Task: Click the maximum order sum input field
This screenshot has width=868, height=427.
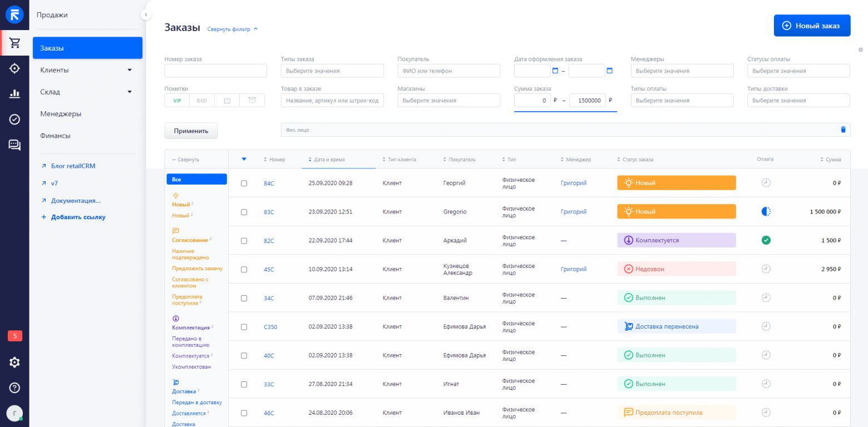Action: [587, 101]
